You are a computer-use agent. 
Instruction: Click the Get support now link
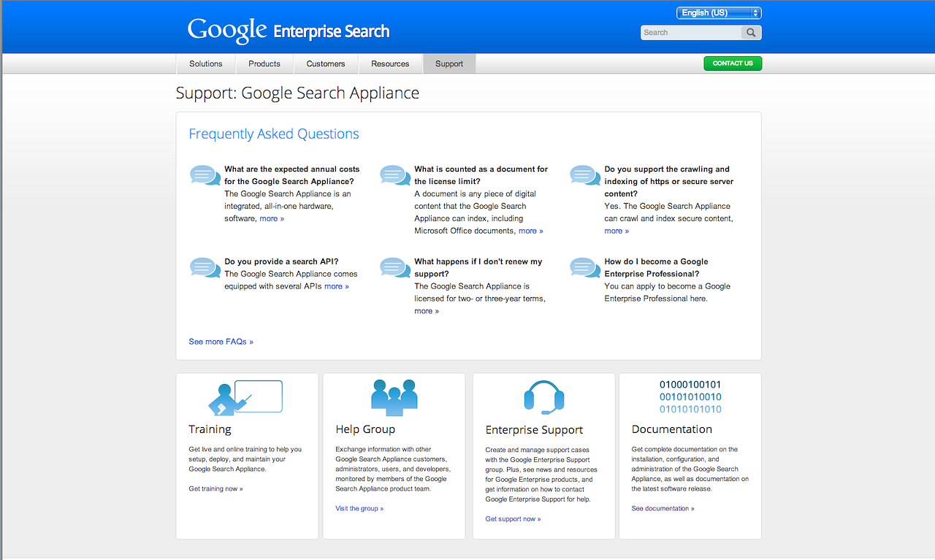point(513,519)
